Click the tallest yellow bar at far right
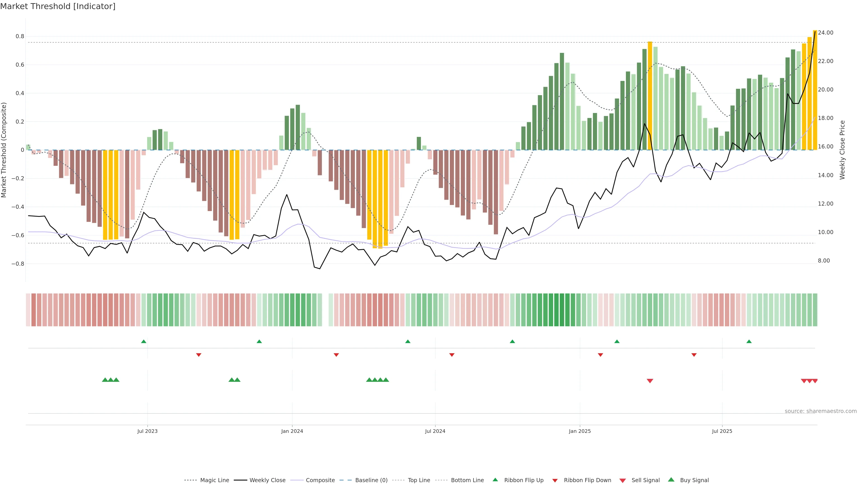 coord(815,91)
